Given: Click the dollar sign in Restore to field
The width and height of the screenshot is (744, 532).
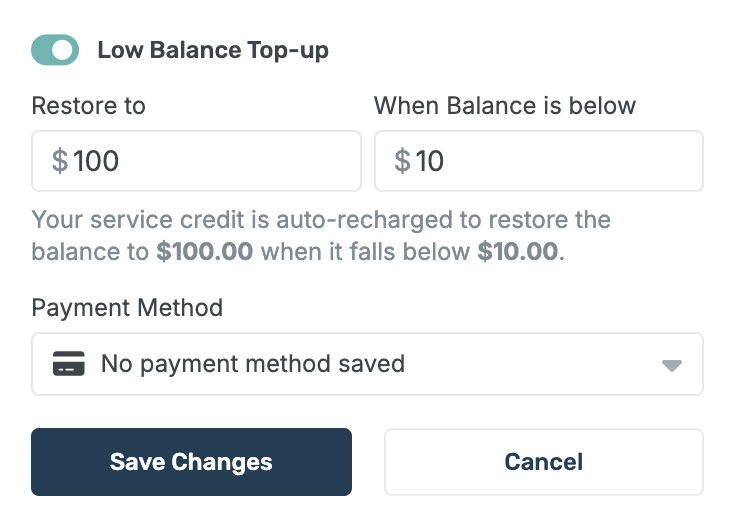Looking at the screenshot, I should coord(60,161).
